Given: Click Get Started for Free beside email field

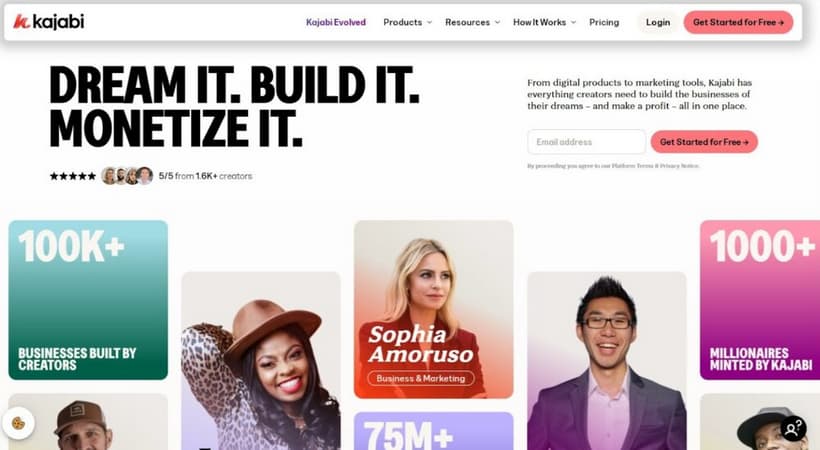Looking at the screenshot, I should (704, 142).
